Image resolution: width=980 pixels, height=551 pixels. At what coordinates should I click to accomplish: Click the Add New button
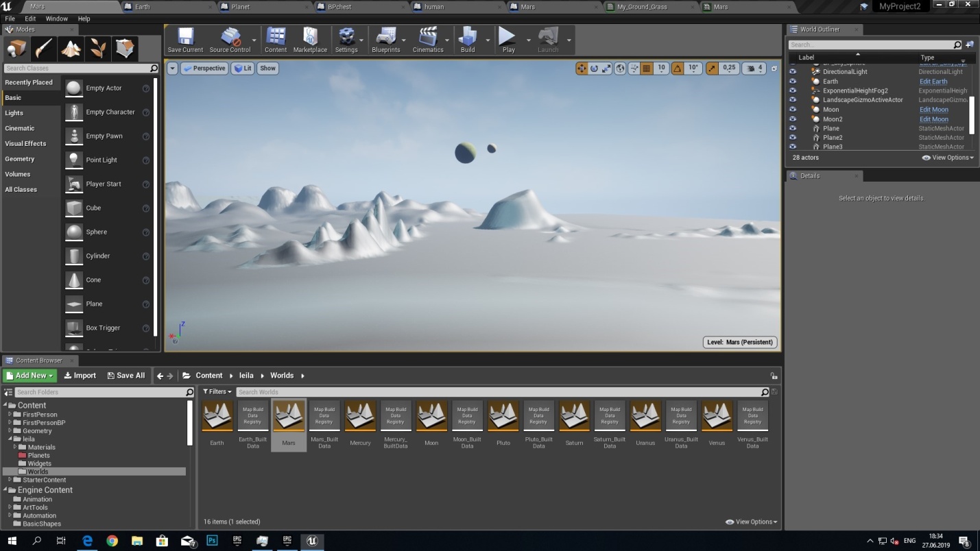click(x=29, y=376)
